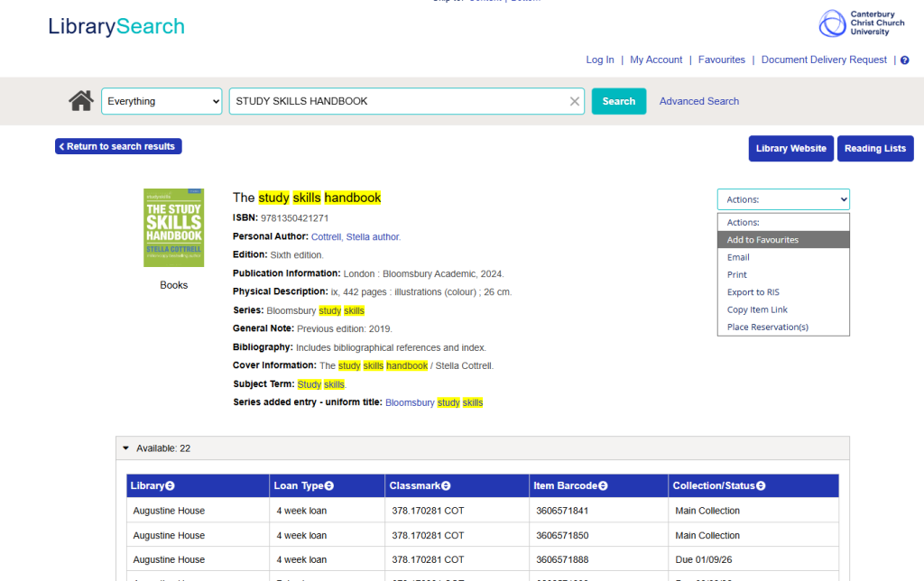Click Subject Term Study skills text
This screenshot has width=924, height=581.
322,384
